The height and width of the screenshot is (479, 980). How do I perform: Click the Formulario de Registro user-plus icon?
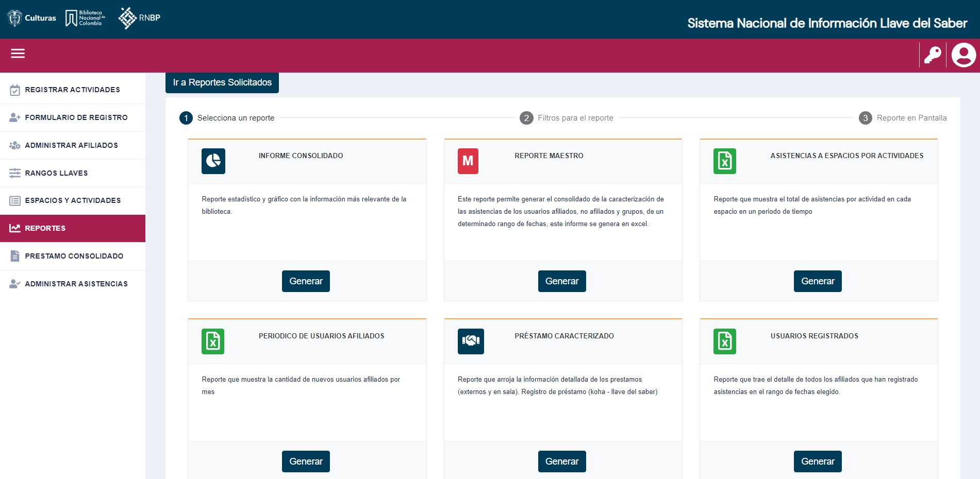point(15,117)
